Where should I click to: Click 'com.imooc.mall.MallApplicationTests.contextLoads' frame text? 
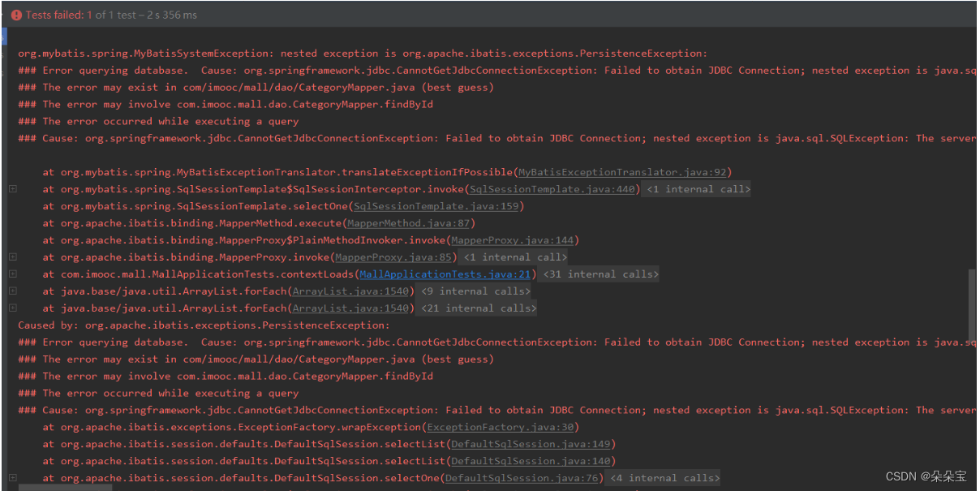pyautogui.click(x=207, y=274)
